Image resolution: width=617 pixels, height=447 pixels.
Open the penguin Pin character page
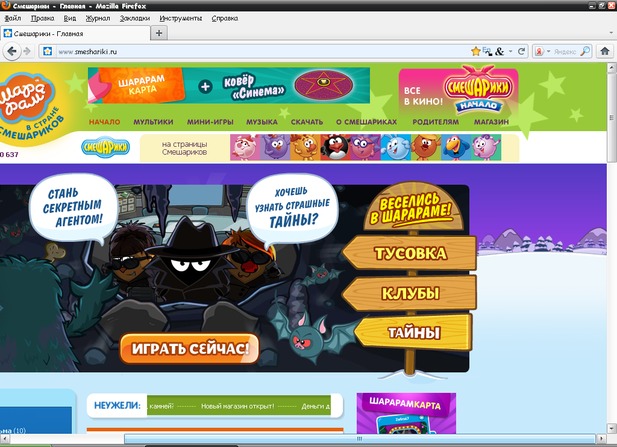click(x=335, y=147)
